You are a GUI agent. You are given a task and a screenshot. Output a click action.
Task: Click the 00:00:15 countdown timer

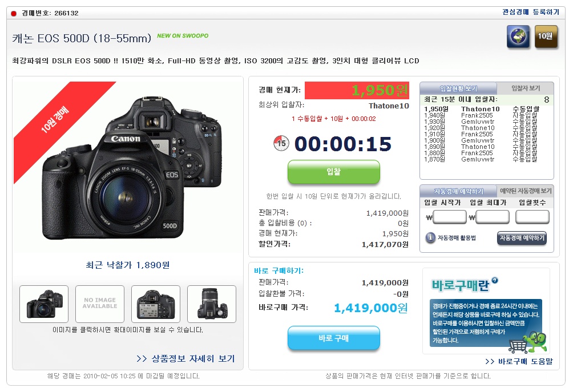343,144
